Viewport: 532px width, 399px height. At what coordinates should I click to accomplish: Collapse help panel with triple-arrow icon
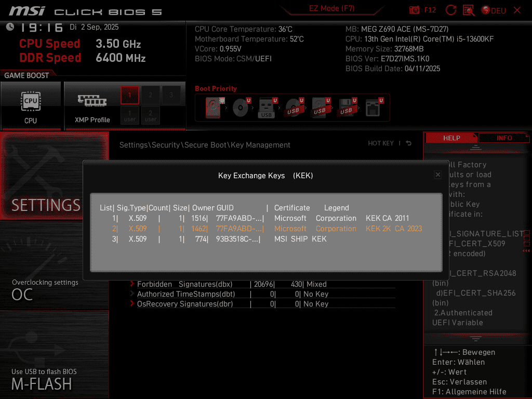[526, 251]
